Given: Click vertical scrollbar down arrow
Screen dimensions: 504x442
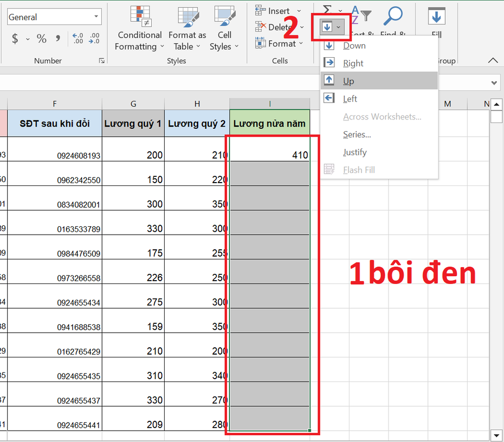Looking at the screenshot, I should [x=497, y=436].
